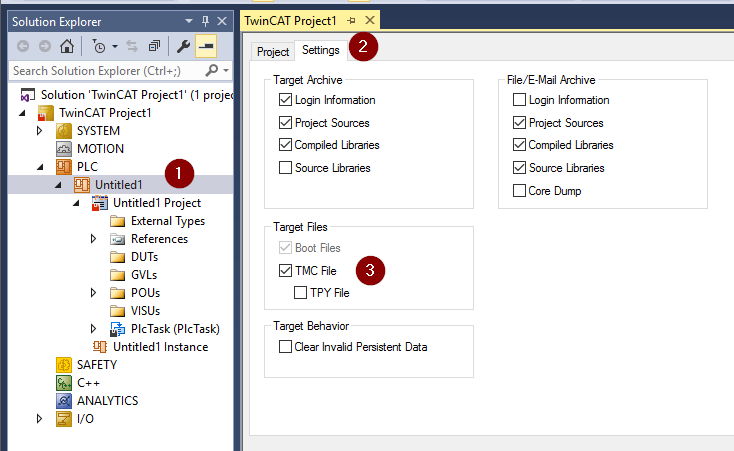Open the Solution Explorer window position dropdown
734x451 pixels.
tap(189, 21)
